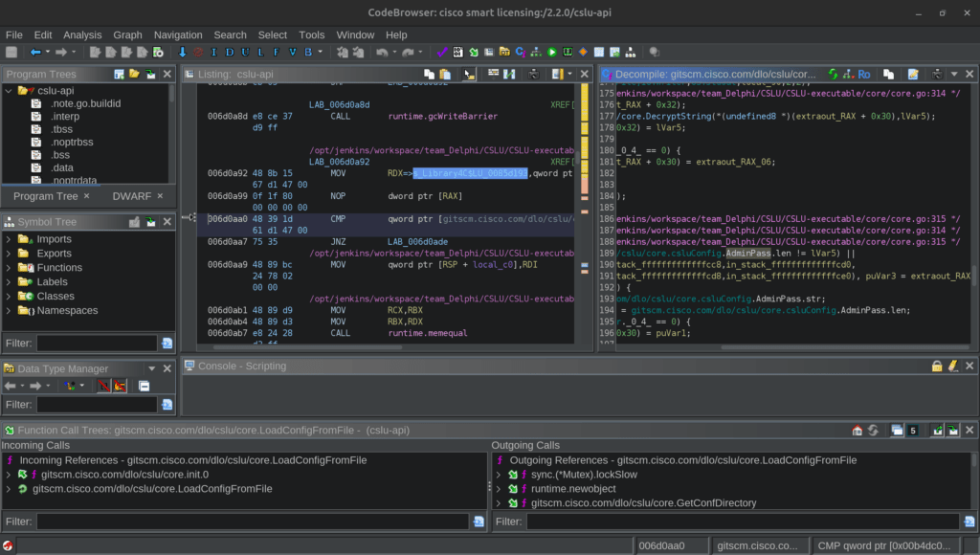Toggle navigation direction with blue down arrow

183,53
